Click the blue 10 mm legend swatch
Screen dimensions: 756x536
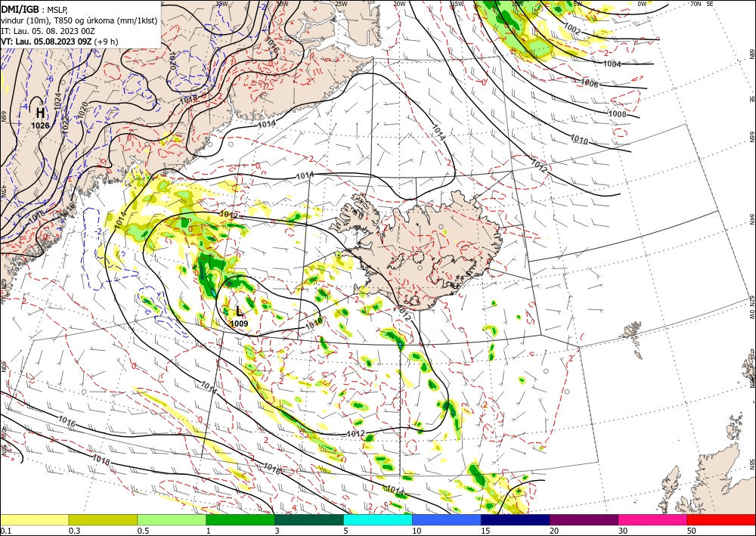click(x=447, y=519)
